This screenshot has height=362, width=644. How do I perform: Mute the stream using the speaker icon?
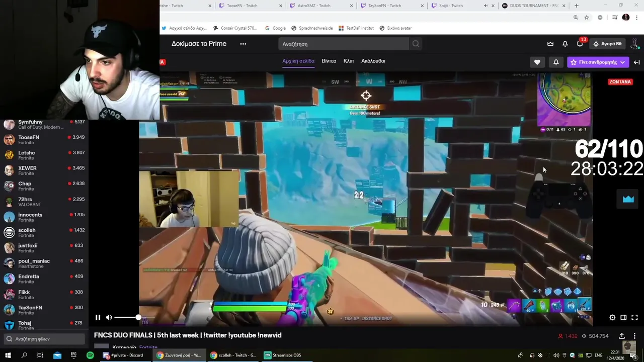(x=109, y=317)
